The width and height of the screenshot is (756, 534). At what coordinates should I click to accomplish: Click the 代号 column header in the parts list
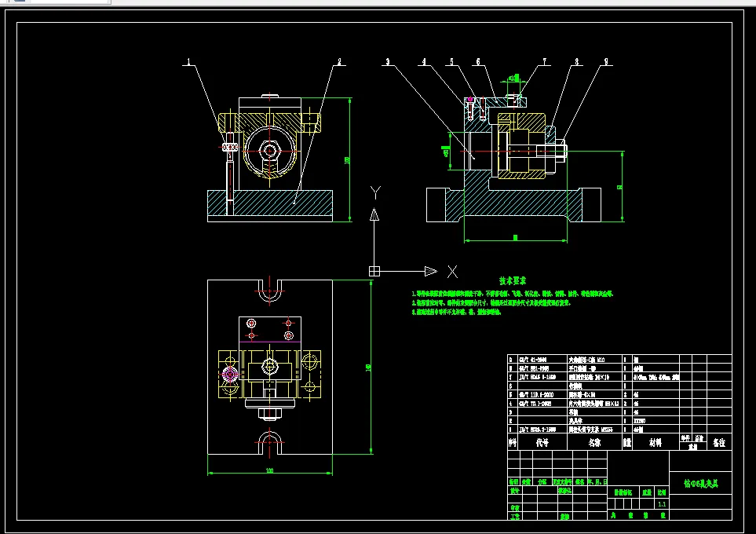click(542, 442)
